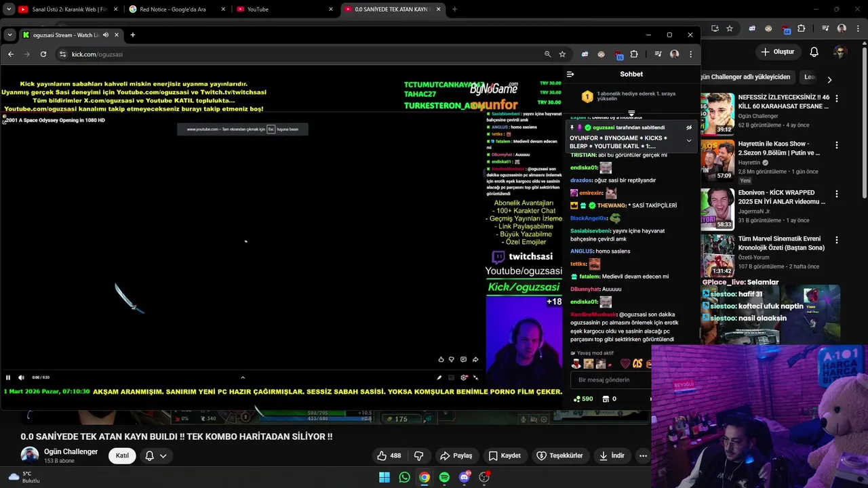
Task: Pause the embedded video playback
Action: click(x=8, y=378)
